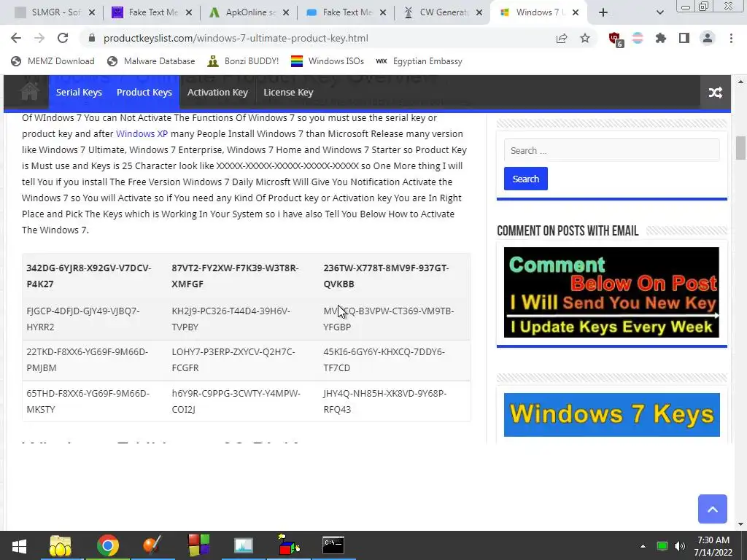Open the Windows Start menu
Image resolution: width=747 pixels, height=560 pixels.
coord(19,545)
